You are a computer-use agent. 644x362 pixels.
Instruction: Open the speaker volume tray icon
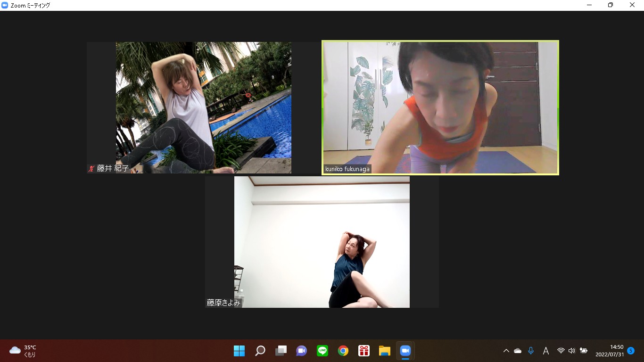click(572, 351)
